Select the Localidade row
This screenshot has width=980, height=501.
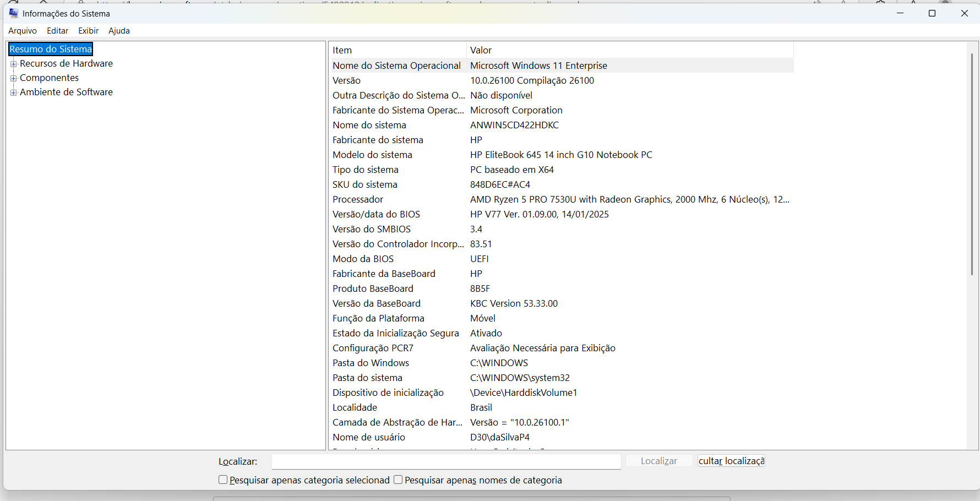coord(562,407)
